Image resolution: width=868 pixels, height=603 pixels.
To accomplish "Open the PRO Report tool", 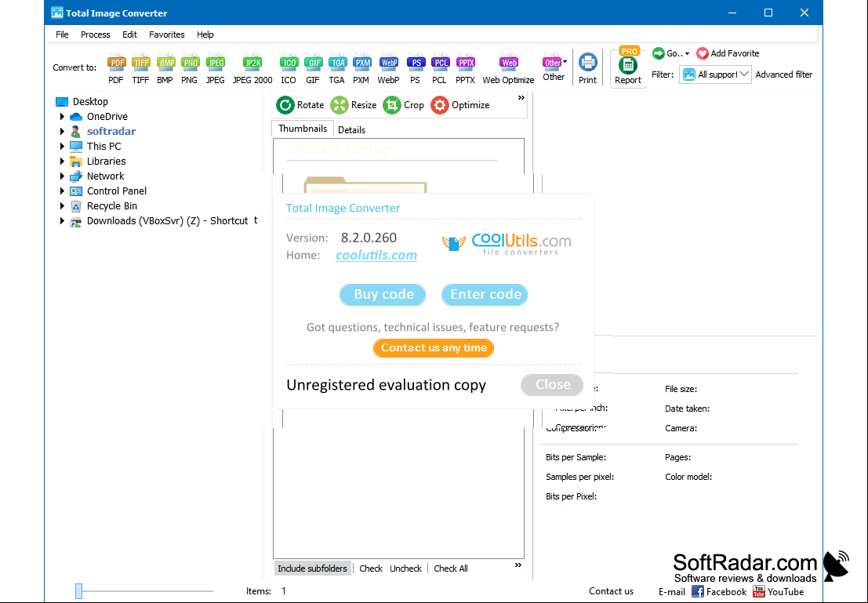I will (x=628, y=67).
